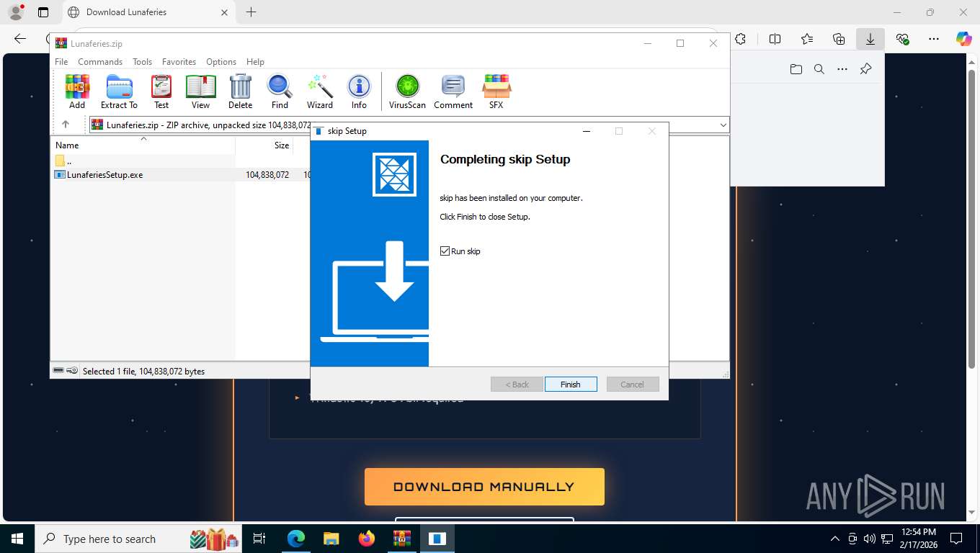
Task: Open the notification center icon
Action: pyautogui.click(x=956, y=539)
